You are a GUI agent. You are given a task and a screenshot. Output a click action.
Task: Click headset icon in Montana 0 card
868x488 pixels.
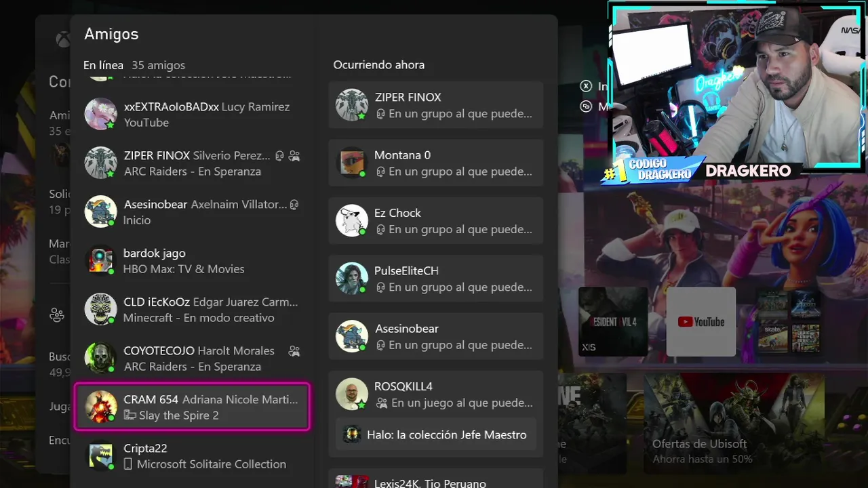tap(380, 171)
